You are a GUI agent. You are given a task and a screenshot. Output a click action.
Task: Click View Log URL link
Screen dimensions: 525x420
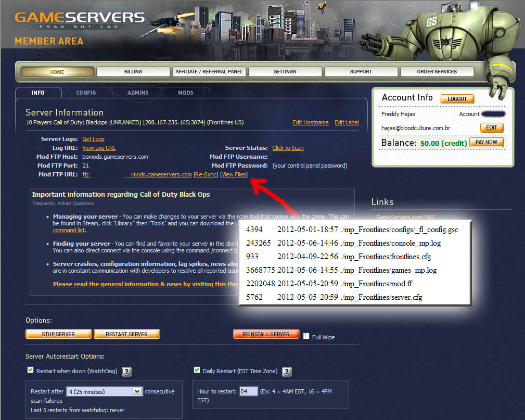coord(99,148)
